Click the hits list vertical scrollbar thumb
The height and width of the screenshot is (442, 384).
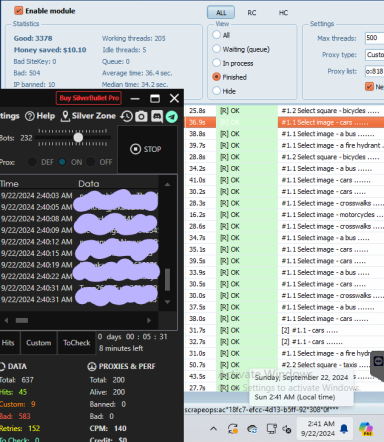[167, 279]
